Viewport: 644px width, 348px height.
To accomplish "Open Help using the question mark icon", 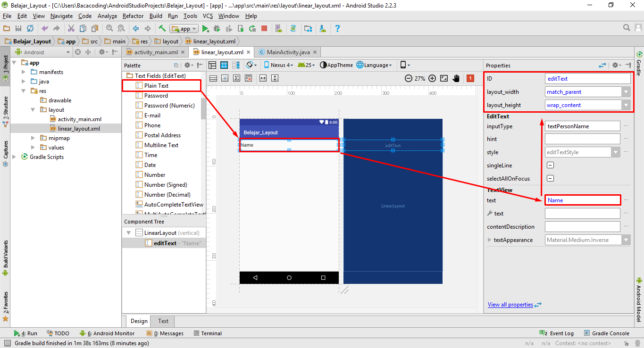I will pos(338,28).
